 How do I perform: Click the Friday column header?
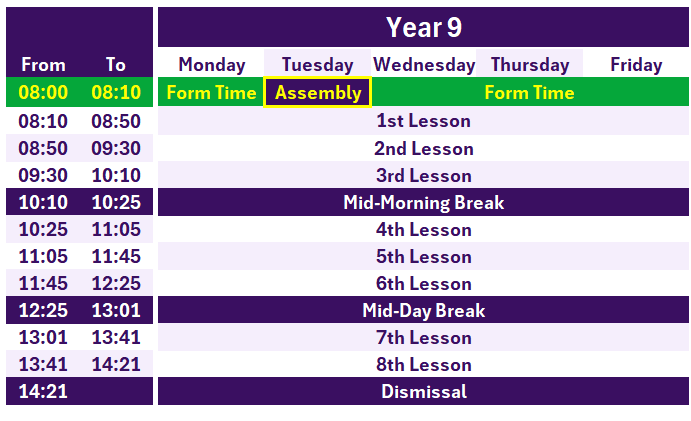click(636, 65)
